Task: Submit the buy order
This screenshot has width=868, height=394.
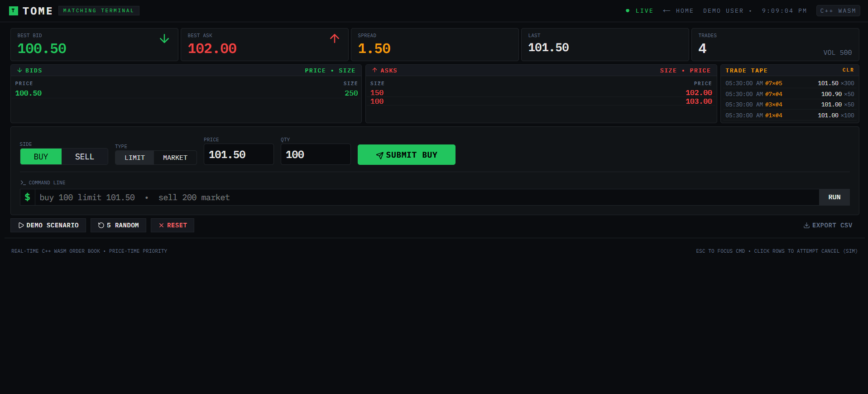Action: click(x=407, y=155)
